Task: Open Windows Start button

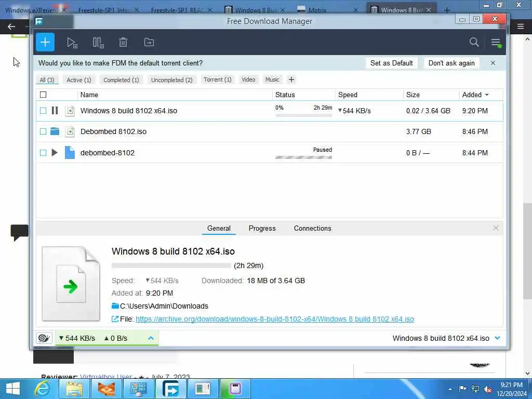Action: (x=12, y=389)
